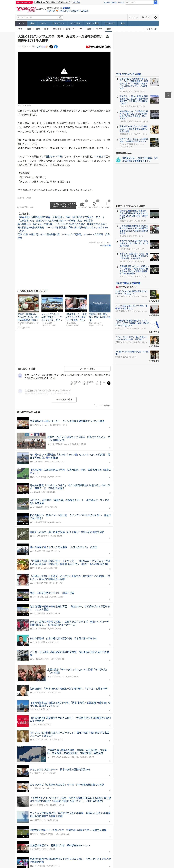The image size is (174, 868).
Task: Select the 地域 category
Action: pos(108,29)
